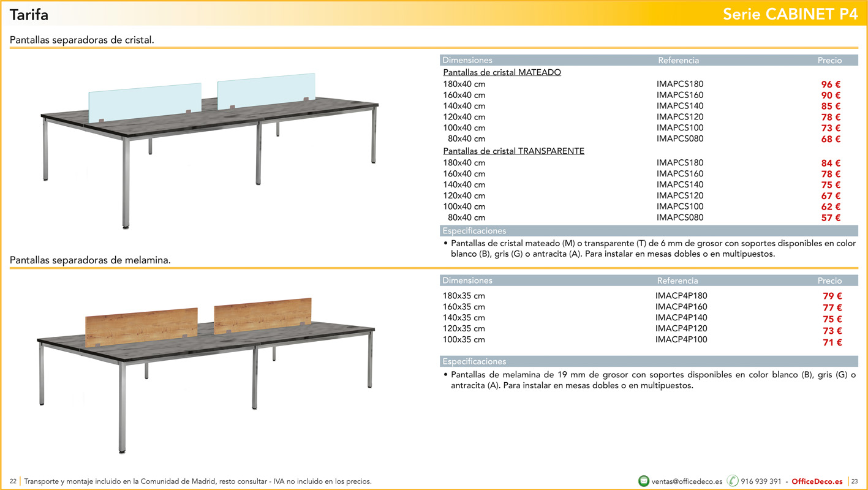Click reference IMACP4P180
This screenshot has height=490, width=868.
point(681,296)
